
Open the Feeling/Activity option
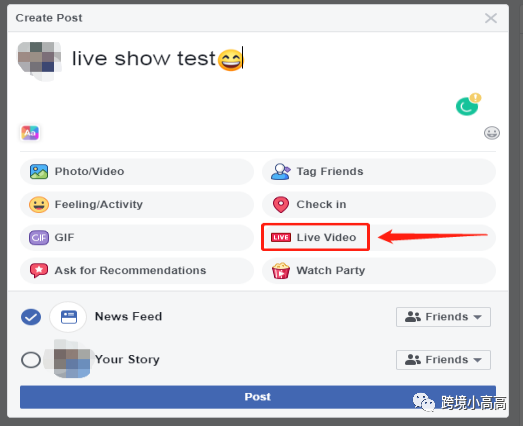tap(137, 204)
